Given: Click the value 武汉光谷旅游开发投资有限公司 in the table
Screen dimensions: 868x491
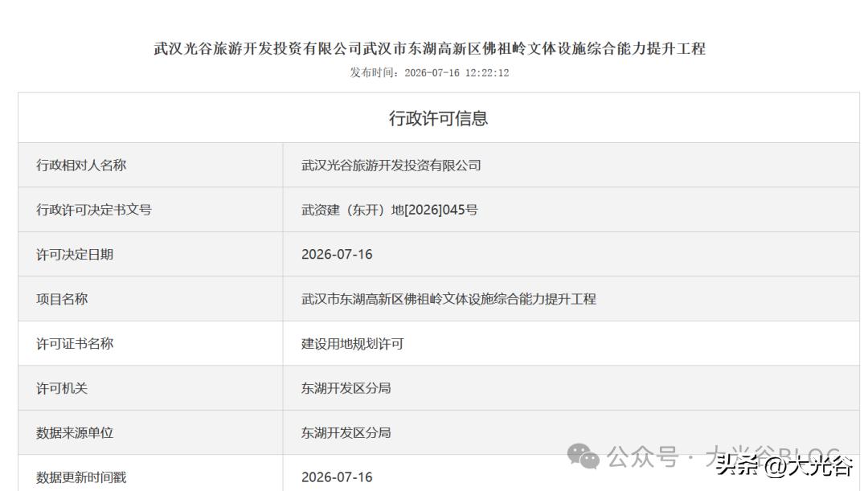Looking at the screenshot, I should pyautogui.click(x=391, y=165).
